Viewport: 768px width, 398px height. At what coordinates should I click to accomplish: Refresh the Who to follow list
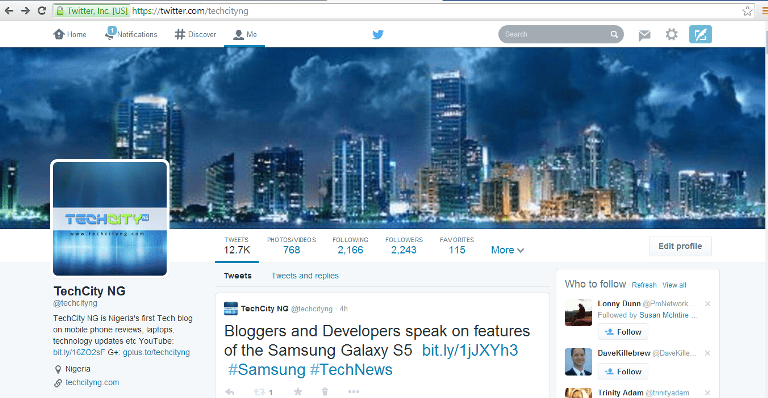pos(644,285)
